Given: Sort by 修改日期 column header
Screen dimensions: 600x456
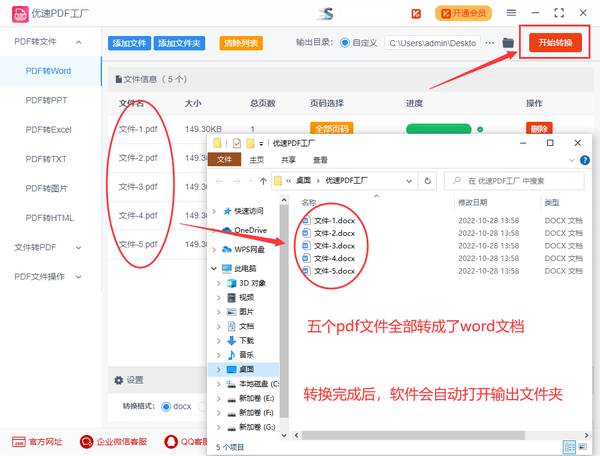Looking at the screenshot, I should 473,202.
